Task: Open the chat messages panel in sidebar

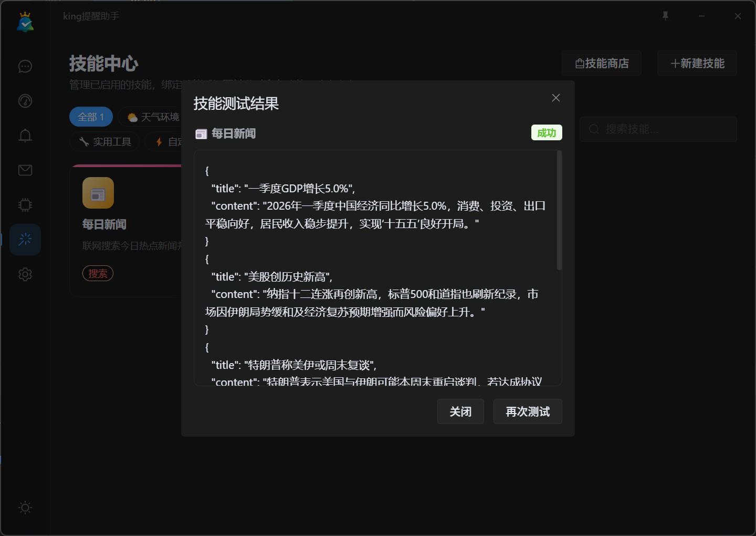Action: pyautogui.click(x=25, y=66)
